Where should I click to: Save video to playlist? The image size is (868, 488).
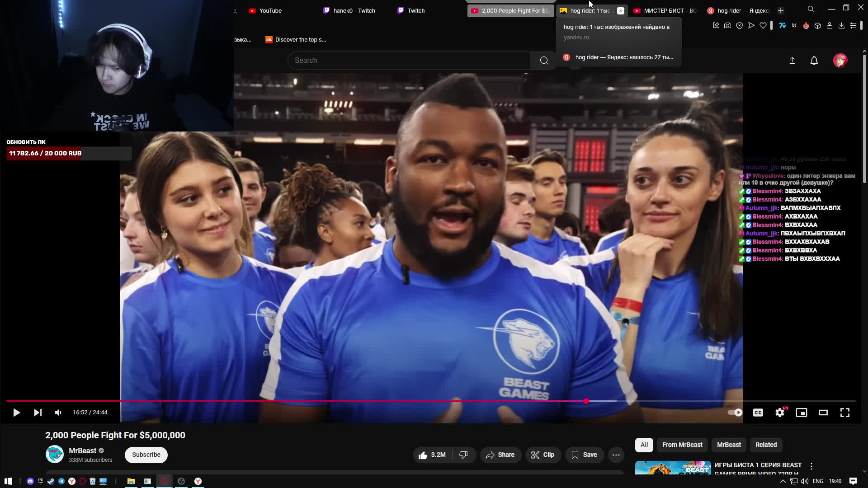(x=584, y=455)
